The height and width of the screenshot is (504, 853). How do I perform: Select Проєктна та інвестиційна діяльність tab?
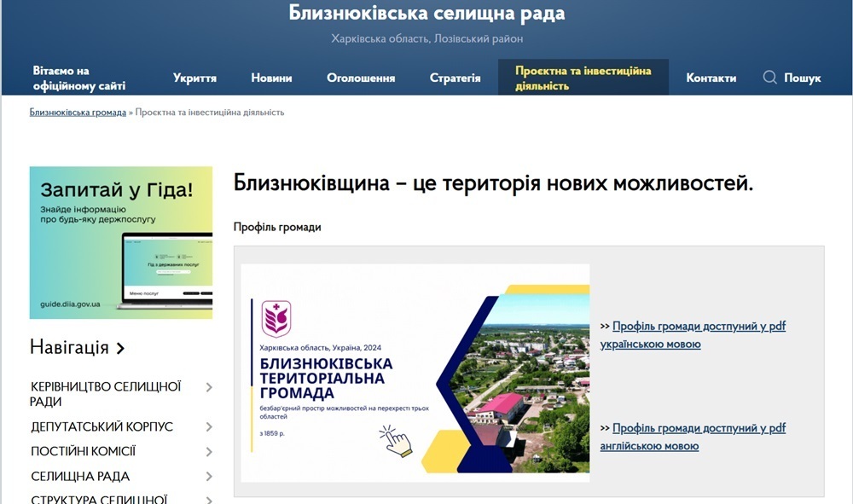(x=583, y=78)
